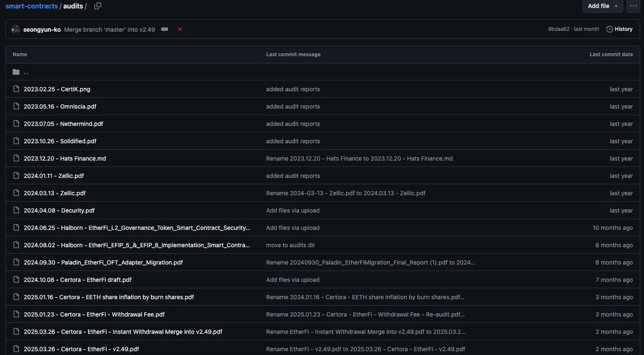The height and width of the screenshot is (355, 644).
Task: Open seongyun-ko's profile via the avatar
Action: (x=16, y=29)
